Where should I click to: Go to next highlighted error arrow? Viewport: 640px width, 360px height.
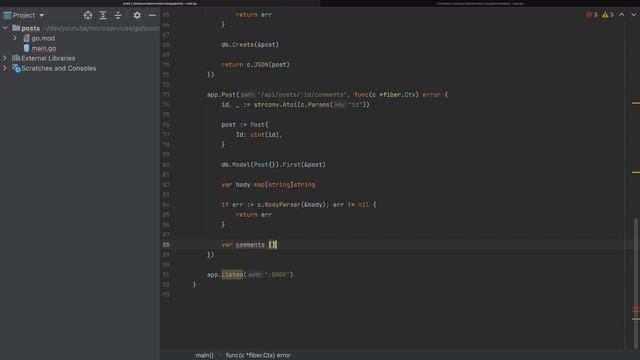click(x=633, y=15)
